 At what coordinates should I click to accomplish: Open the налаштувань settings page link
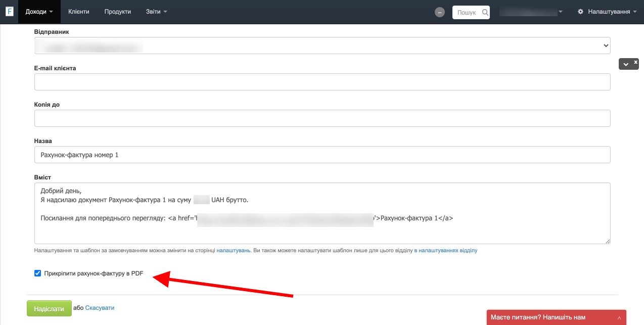coord(234,250)
